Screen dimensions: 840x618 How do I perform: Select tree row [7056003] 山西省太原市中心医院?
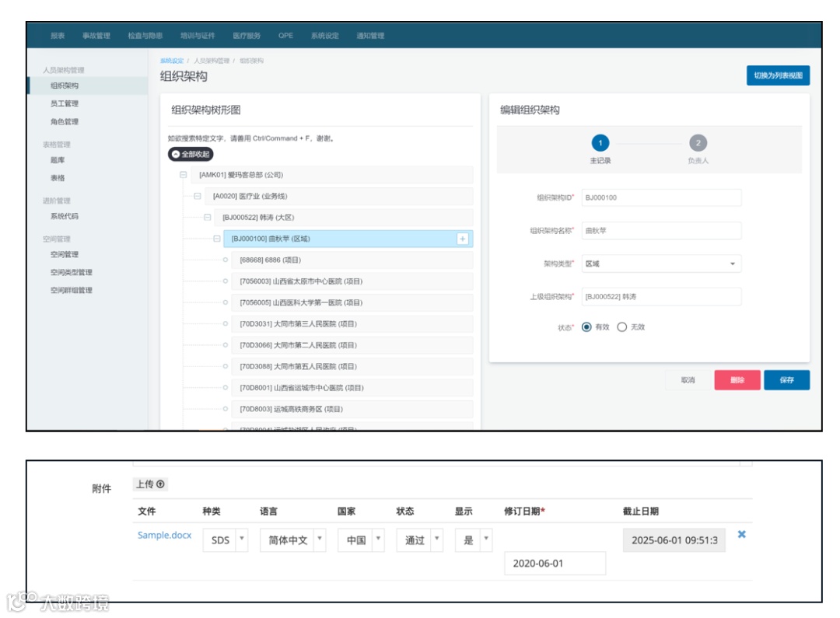point(352,281)
